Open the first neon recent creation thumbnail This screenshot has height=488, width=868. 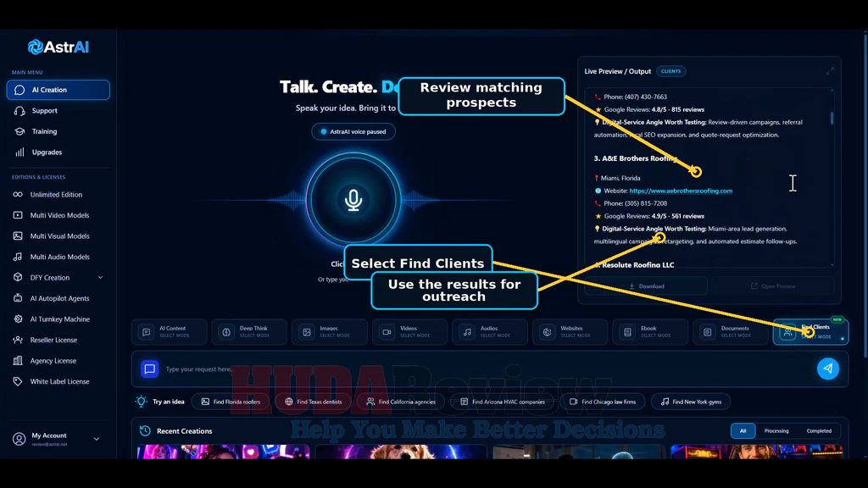pos(223,452)
